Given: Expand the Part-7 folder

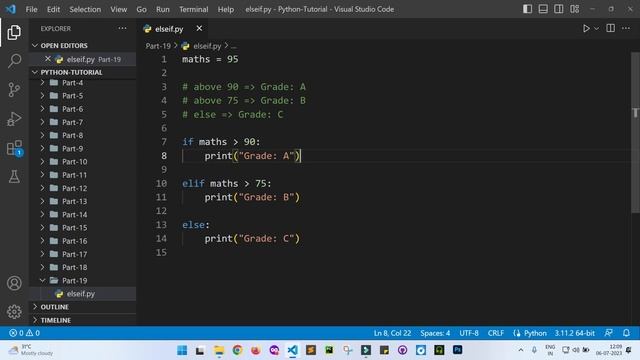Looking at the screenshot, I should 42,122.
